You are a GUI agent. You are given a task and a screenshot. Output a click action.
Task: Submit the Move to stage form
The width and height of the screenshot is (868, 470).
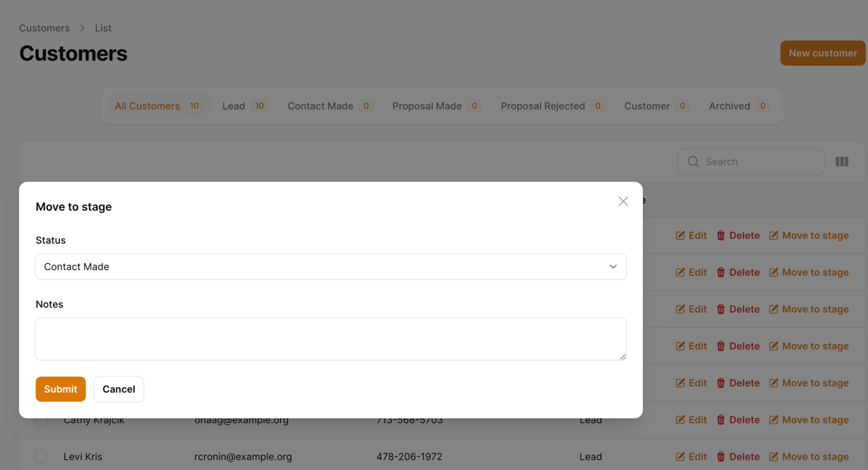61,389
